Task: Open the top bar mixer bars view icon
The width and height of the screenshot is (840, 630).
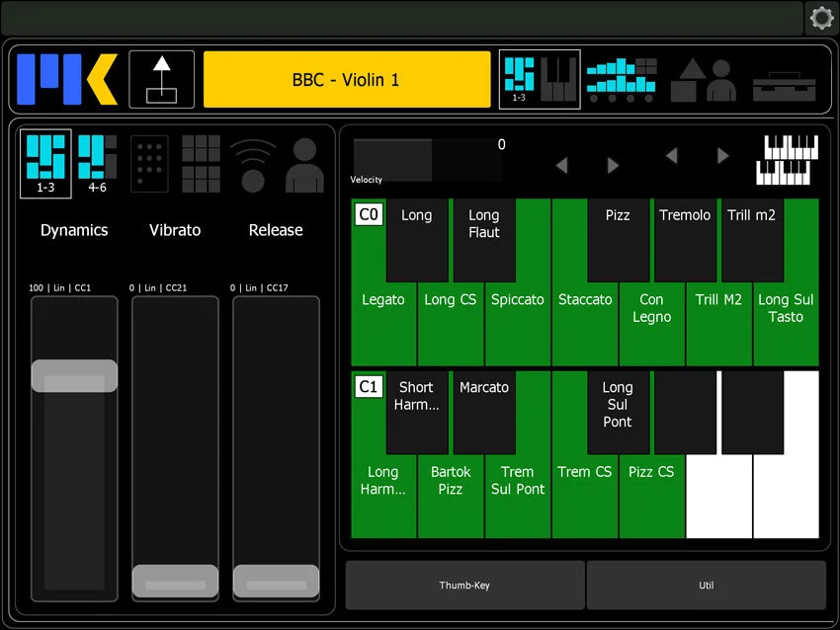Action: pos(622,79)
